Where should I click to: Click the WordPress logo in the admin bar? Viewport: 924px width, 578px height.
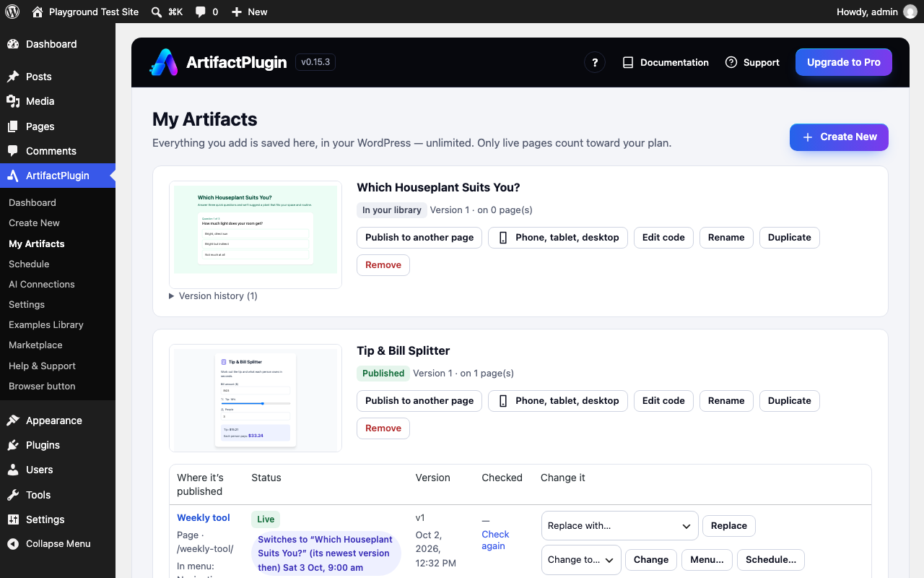point(12,12)
